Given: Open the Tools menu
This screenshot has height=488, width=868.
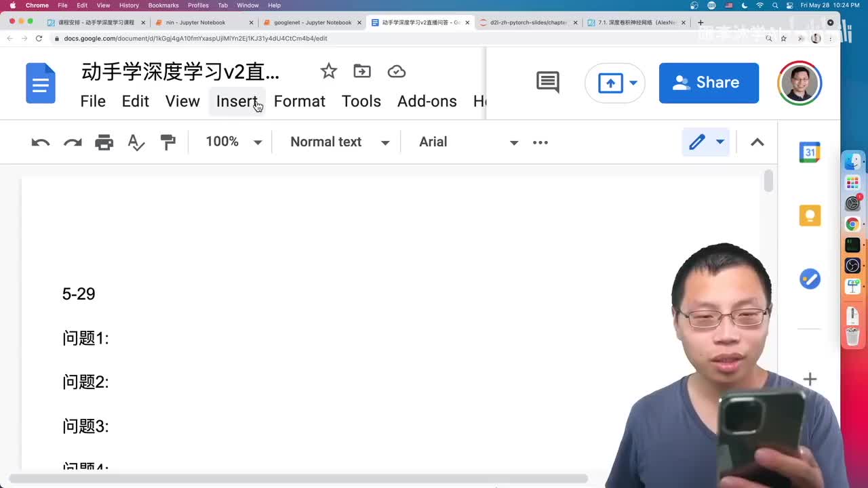Looking at the screenshot, I should [361, 102].
